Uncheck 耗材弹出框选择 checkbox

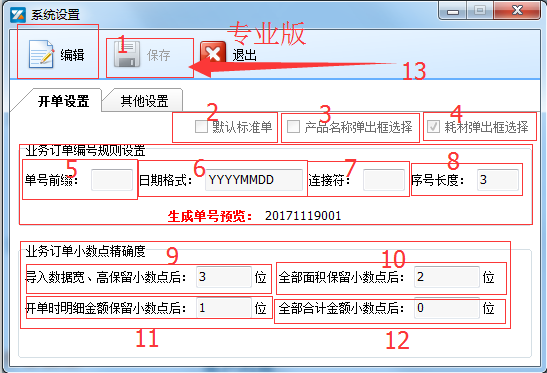tap(433, 127)
